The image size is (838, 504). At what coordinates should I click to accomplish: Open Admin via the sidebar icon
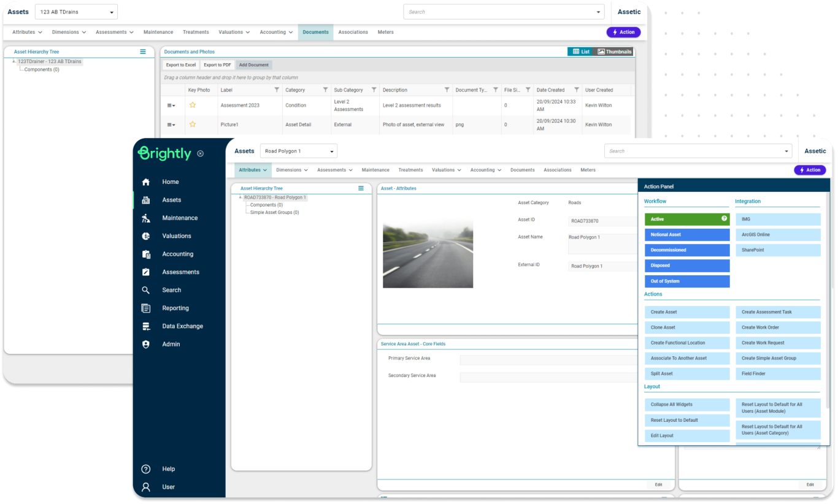145,344
